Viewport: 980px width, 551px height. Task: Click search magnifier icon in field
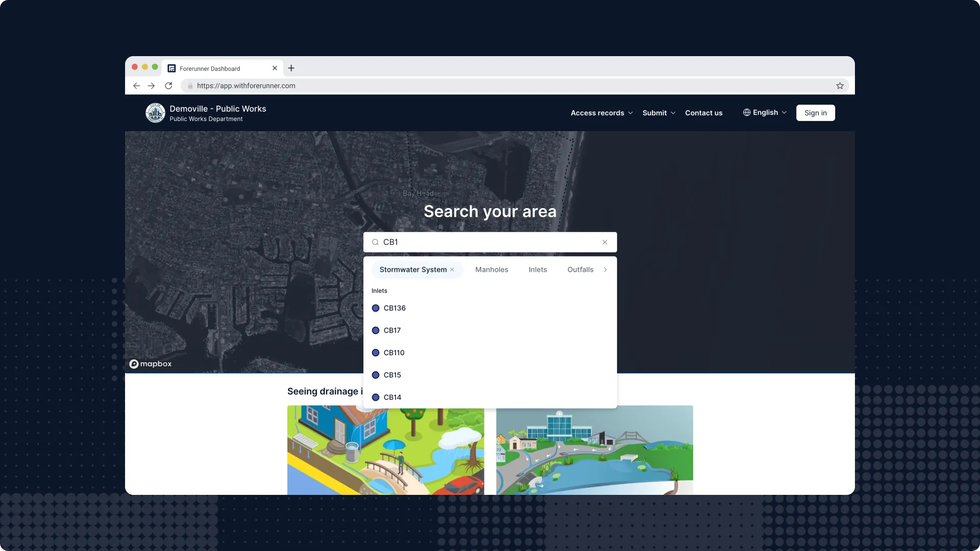click(375, 242)
